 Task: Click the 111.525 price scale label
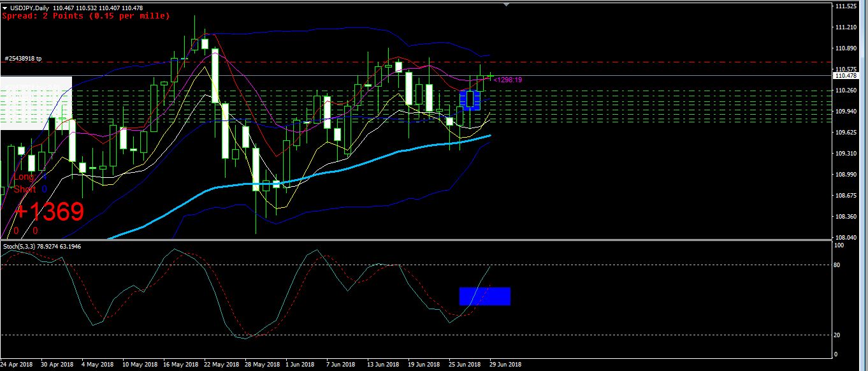pos(846,6)
